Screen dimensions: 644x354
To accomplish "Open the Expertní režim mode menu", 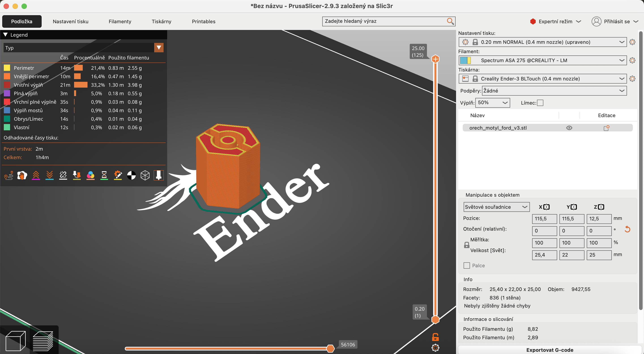I will coord(555,21).
